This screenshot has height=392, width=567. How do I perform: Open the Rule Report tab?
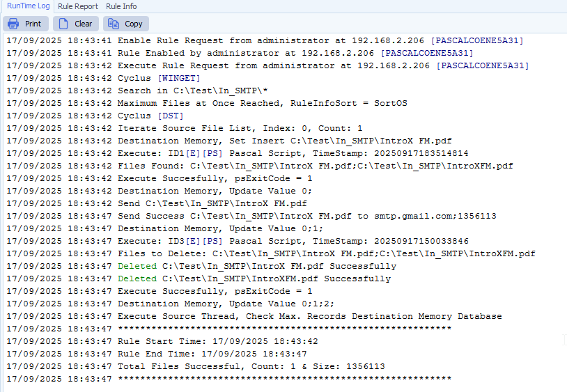click(x=78, y=6)
